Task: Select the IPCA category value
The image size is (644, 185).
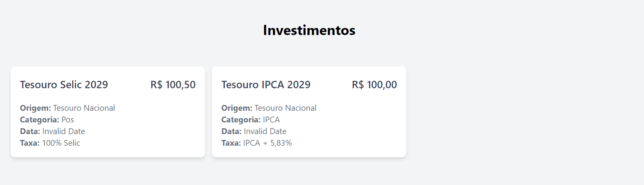Action: (271, 120)
